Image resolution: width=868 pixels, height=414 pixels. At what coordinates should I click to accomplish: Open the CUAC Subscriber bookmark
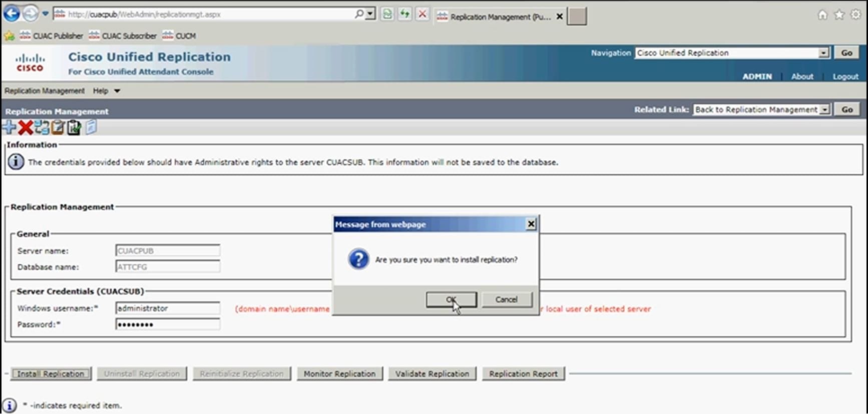pos(123,36)
